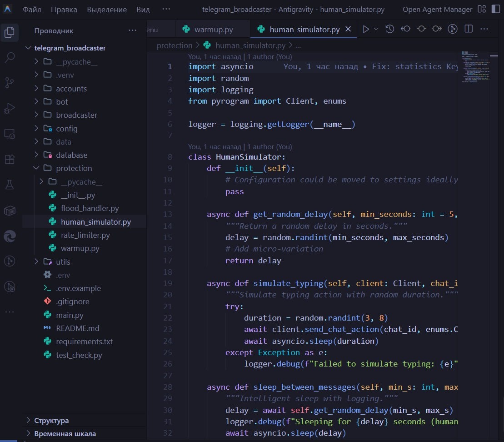Open README.md file
The height and width of the screenshot is (442, 504).
click(77, 328)
